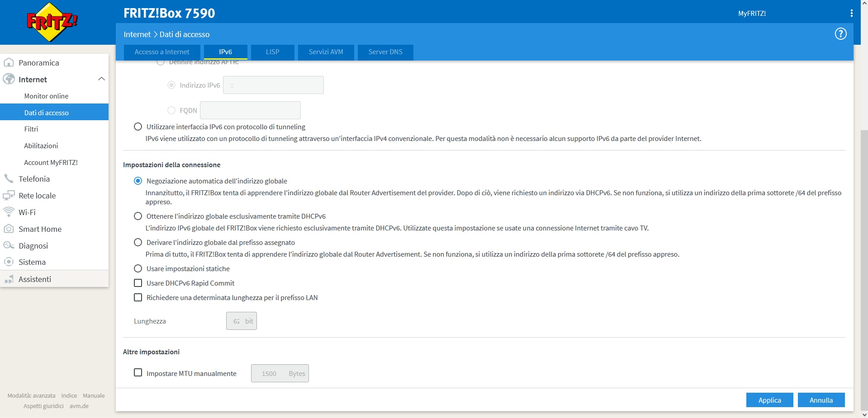Screen dimensions: 868x418
Task: Click the FRITZ! logo
Action: (52, 22)
